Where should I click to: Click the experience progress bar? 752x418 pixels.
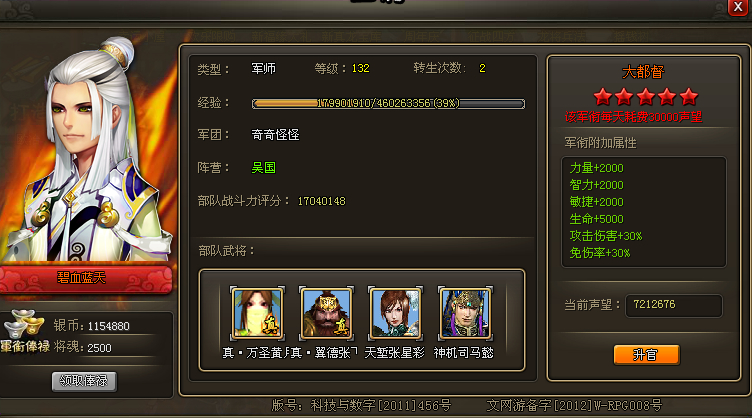[x=388, y=104]
